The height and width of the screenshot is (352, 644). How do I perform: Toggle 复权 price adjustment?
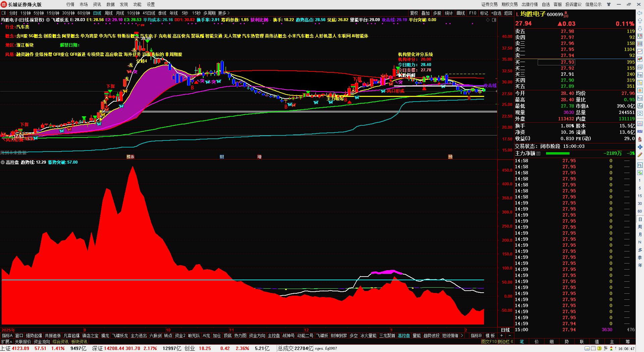414,13
